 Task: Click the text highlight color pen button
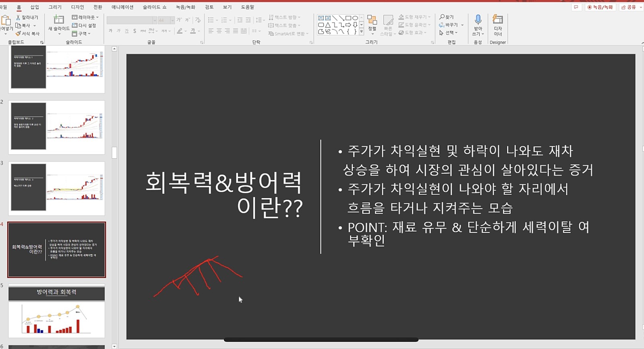pos(180,31)
